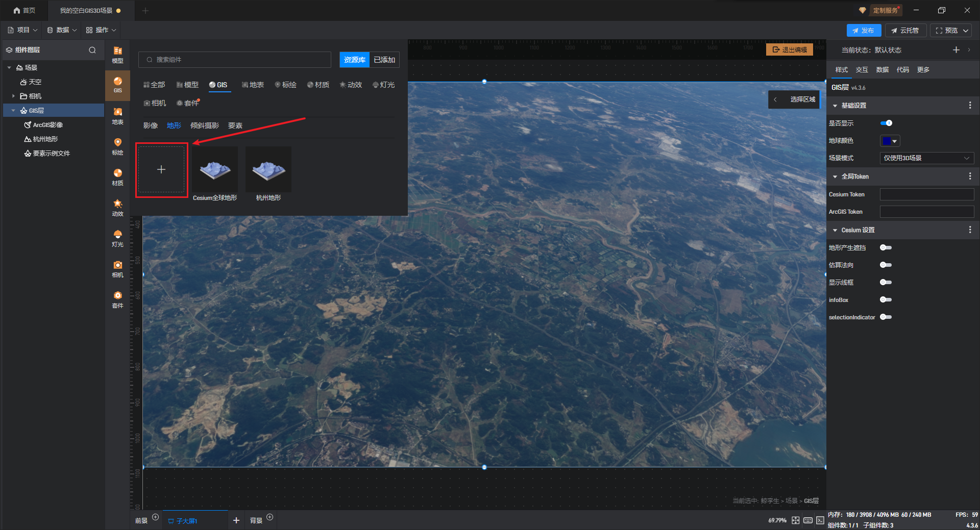The image size is (980, 530).
Task: Toggle the 是否显示 switch off
Action: click(886, 123)
